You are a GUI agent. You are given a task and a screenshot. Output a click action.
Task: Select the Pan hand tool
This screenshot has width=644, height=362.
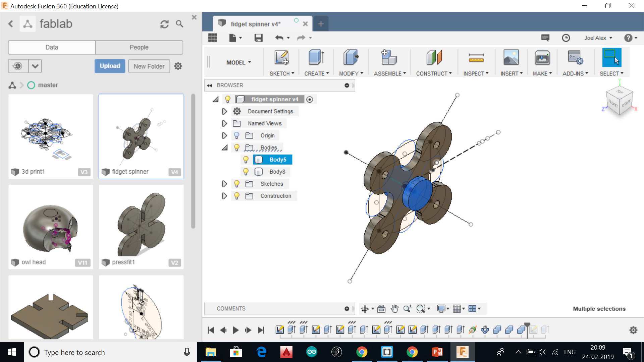click(394, 309)
